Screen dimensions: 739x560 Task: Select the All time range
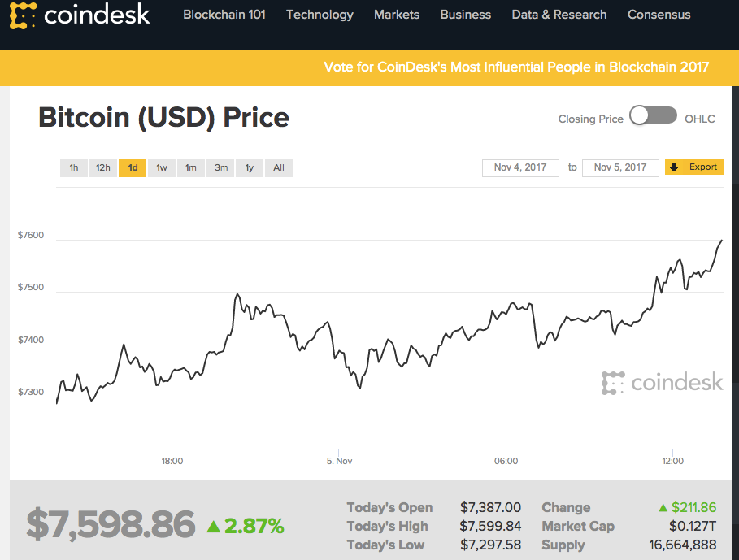[278, 167]
